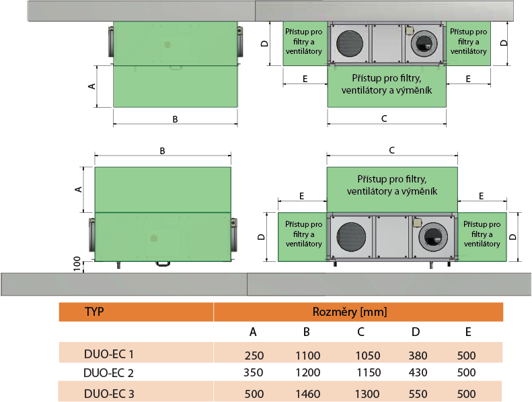Click value 500 in DUO-EC 3 column A
This screenshot has height=402, width=532.
[x=254, y=394]
